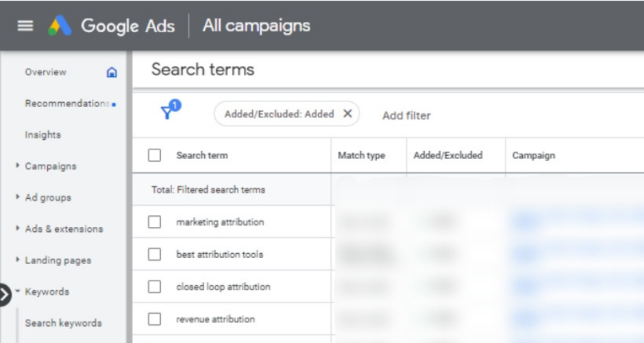Click the Overview home icon

[112, 72]
